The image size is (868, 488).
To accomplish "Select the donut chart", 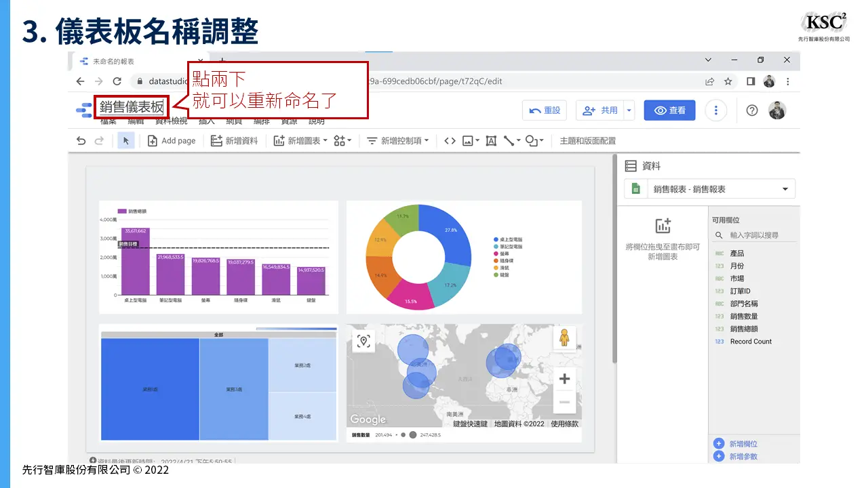I will point(418,257).
